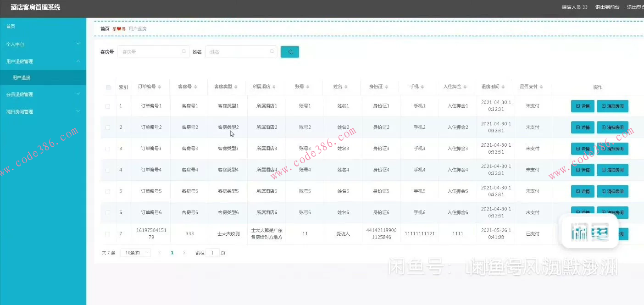This screenshot has height=305, width=644.
Task: Click the 清扫房间 icon button on 订单编号6 row
Action: (x=612, y=212)
